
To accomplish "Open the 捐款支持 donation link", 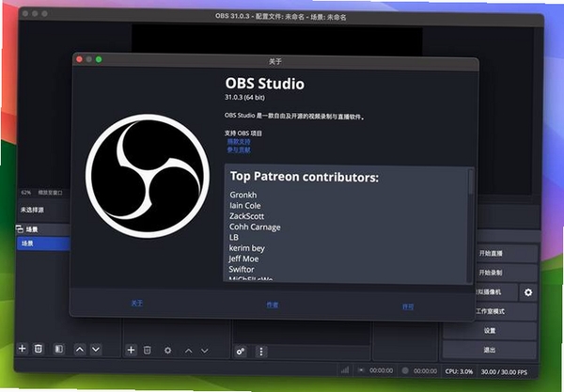I will click(x=239, y=141).
